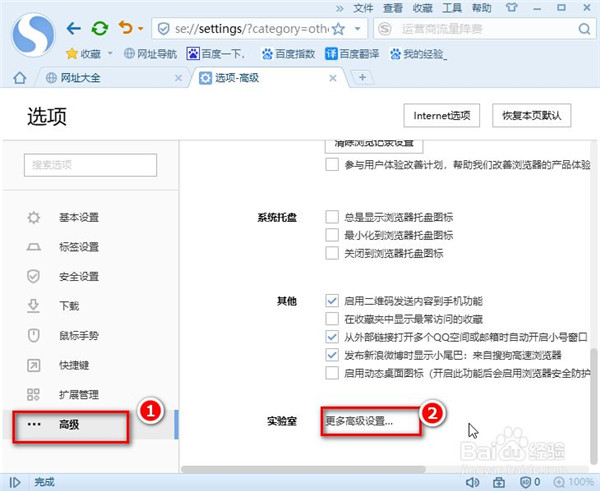Uncheck 启用二维码发送内容到手机功能

[332, 300]
